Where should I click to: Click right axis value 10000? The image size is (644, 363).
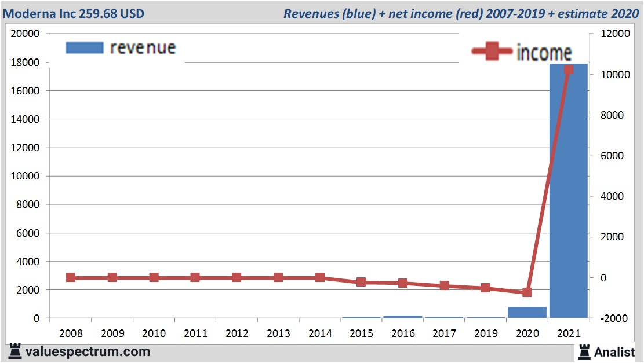pos(615,75)
